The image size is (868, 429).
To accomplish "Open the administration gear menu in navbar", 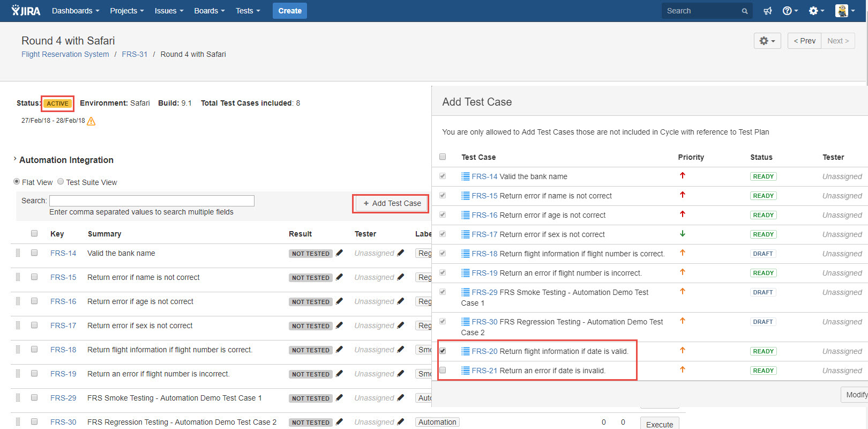I will 817,11.
